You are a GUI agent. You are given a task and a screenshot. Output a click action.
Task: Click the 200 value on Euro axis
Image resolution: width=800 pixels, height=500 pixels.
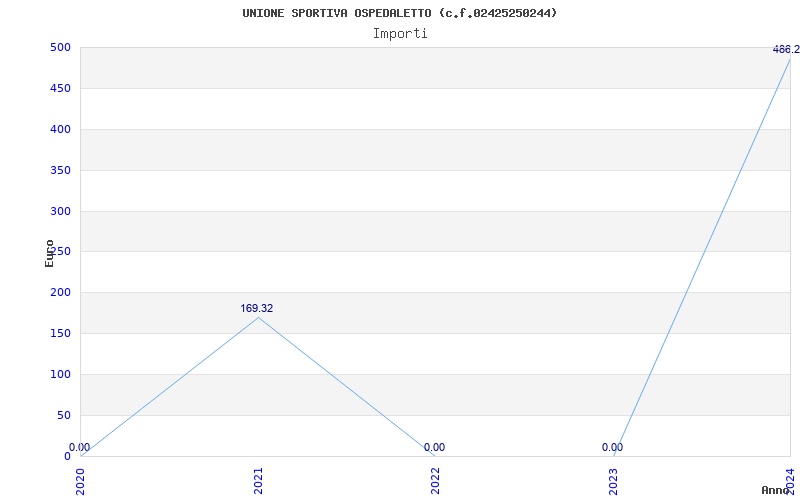[60, 292]
